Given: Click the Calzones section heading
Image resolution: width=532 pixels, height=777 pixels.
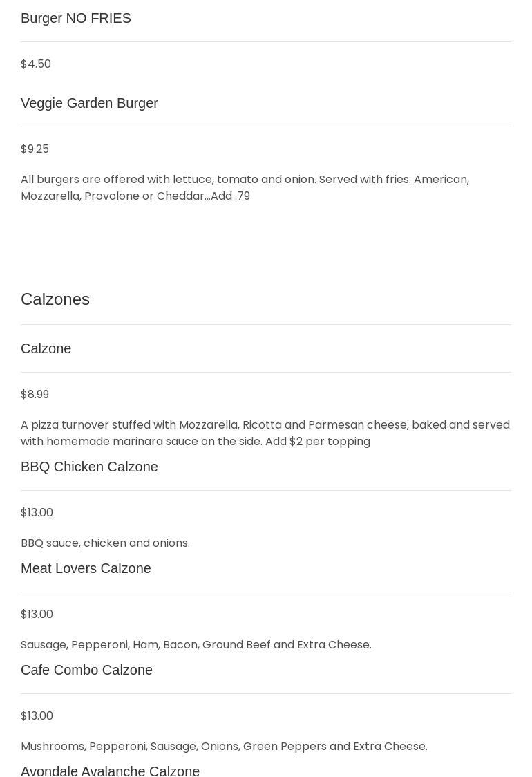Looking at the screenshot, I should pyautogui.click(x=55, y=299).
